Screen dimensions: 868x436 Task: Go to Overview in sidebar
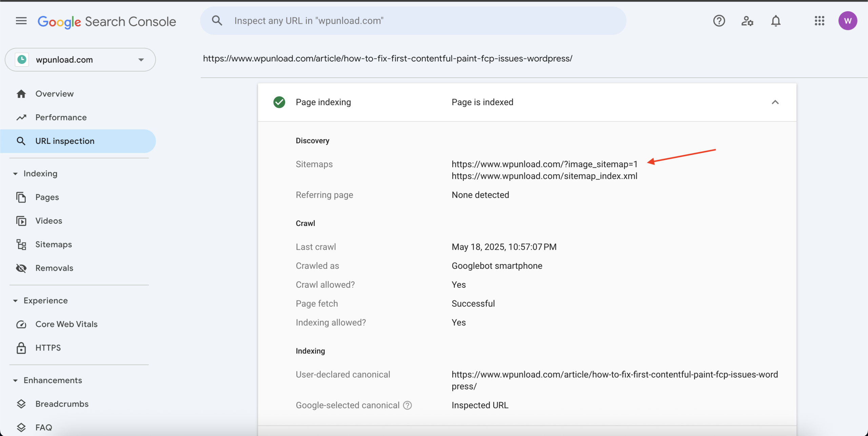78,94
